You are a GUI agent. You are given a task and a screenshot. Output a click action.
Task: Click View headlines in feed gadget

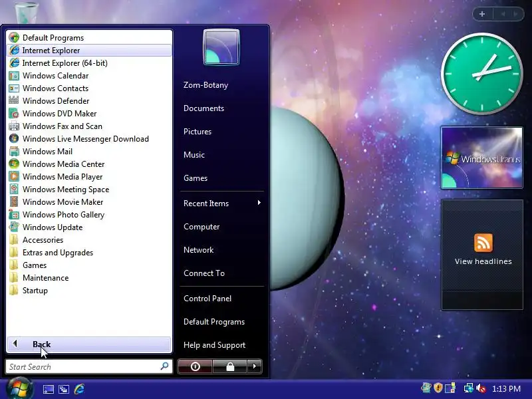[483, 261]
